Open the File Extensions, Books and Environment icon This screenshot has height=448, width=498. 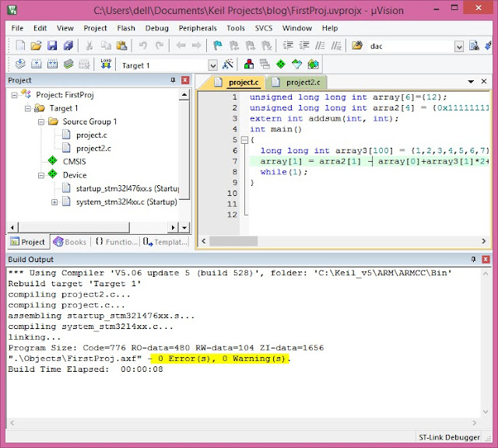click(x=249, y=65)
